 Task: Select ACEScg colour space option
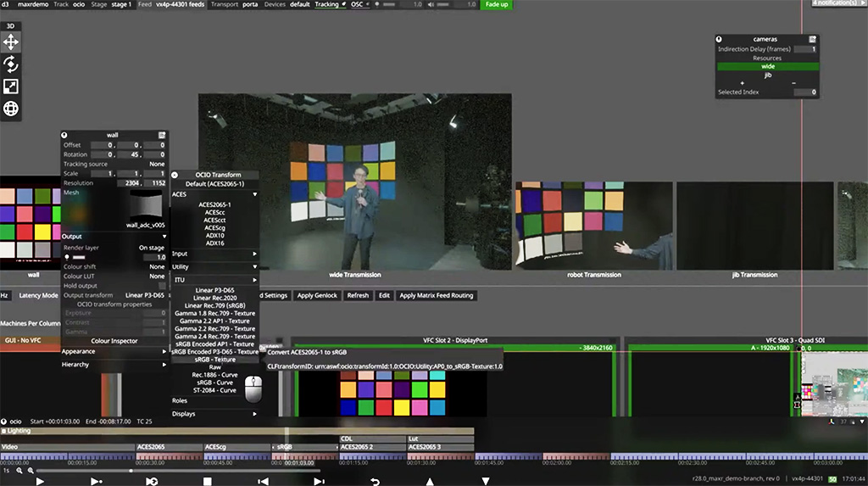coord(214,228)
